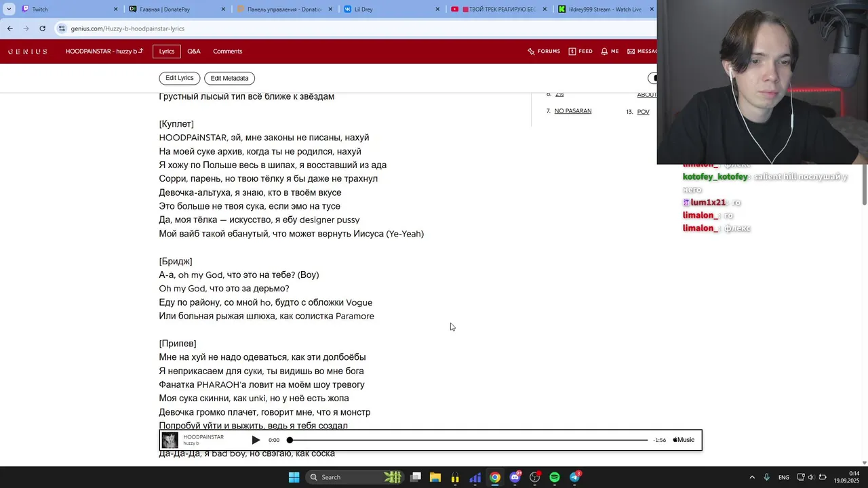Viewport: 868px width, 488px height.
Task: Show hidden system tray icons
Action: coord(751,477)
